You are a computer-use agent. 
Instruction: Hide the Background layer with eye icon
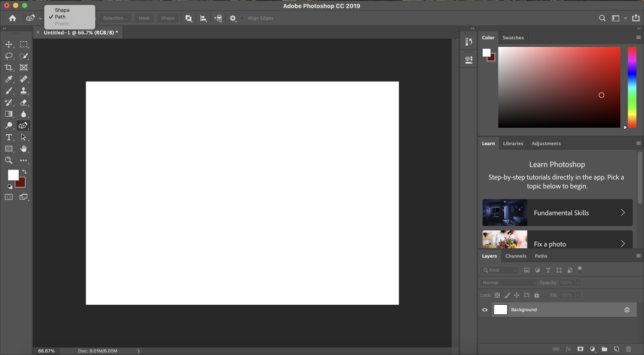point(485,310)
